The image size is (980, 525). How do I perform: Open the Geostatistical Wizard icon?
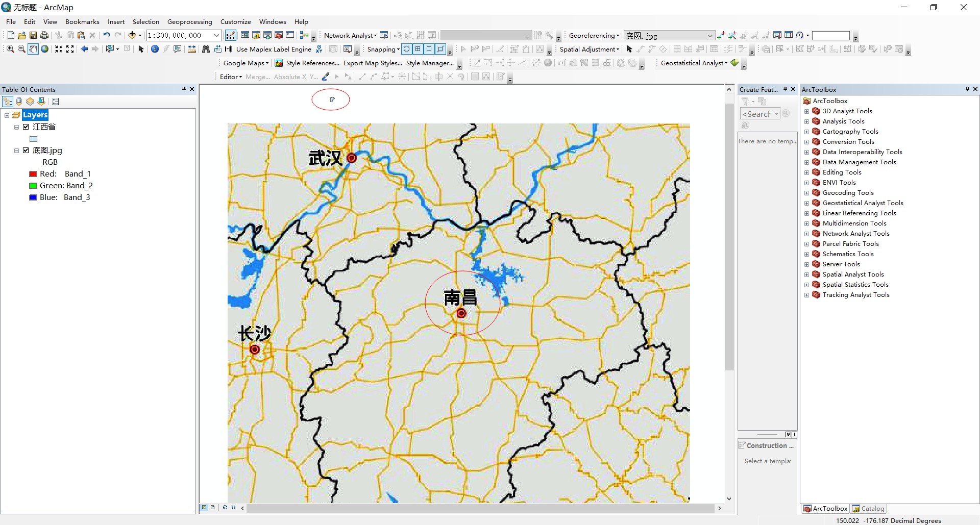click(x=734, y=63)
